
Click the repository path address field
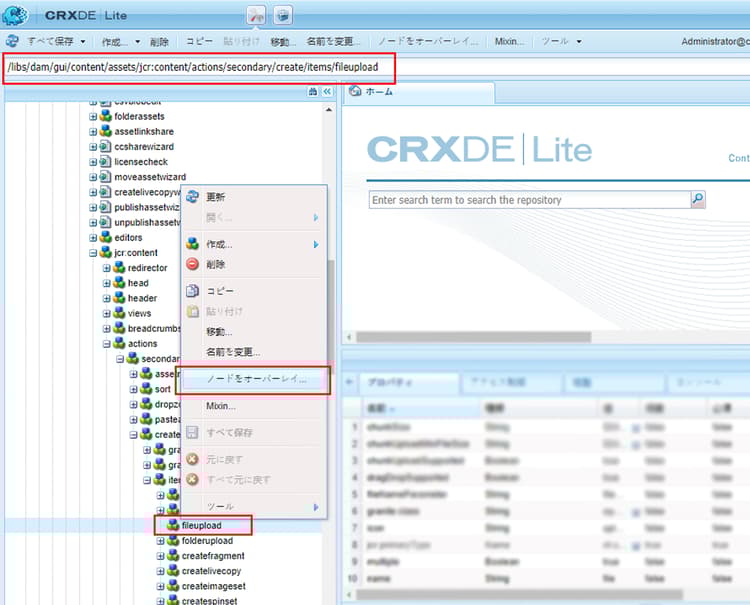[376, 67]
